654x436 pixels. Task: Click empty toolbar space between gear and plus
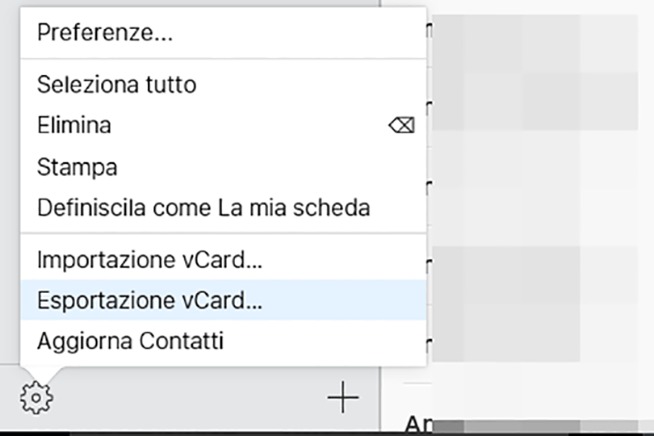click(x=190, y=398)
